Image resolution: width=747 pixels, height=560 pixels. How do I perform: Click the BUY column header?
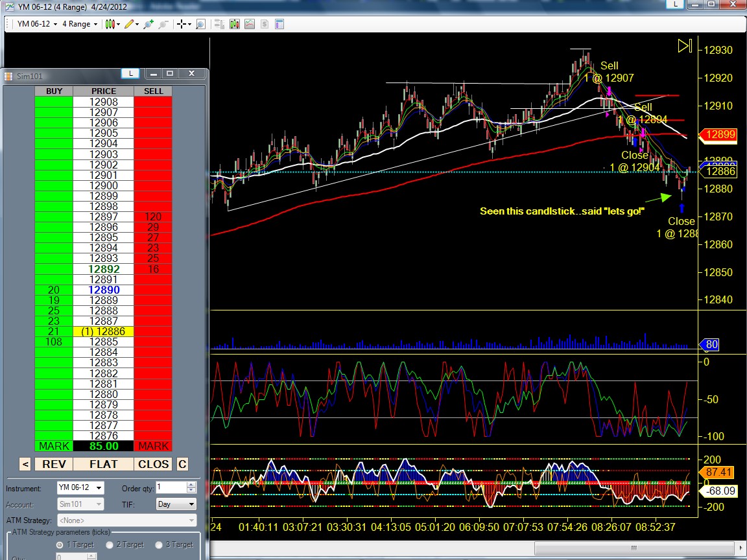coord(54,91)
